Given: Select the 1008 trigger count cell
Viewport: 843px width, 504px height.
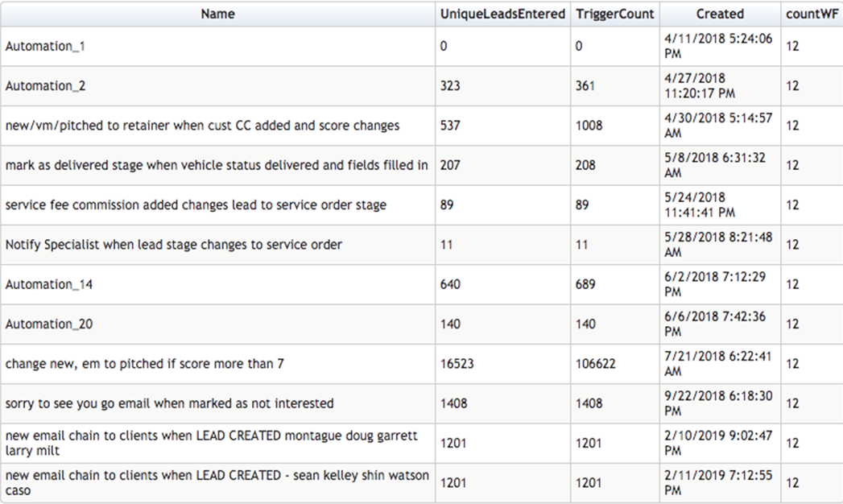Looking at the screenshot, I should tap(589, 126).
